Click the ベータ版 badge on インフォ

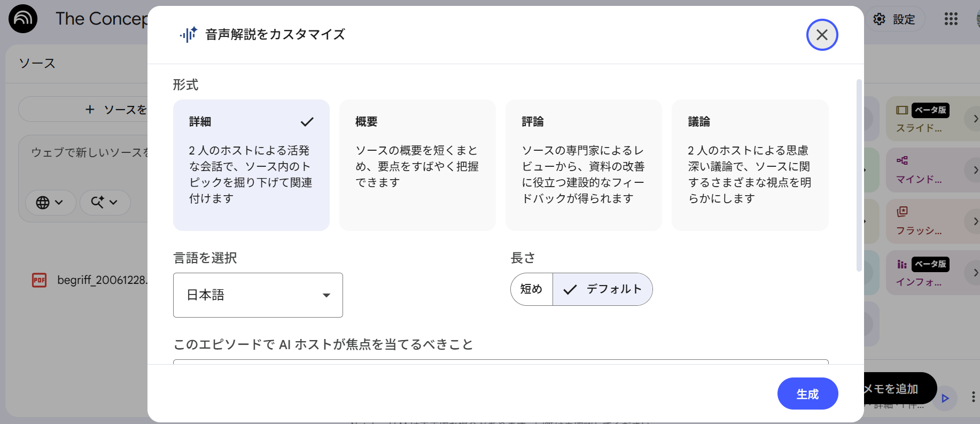[x=930, y=264]
